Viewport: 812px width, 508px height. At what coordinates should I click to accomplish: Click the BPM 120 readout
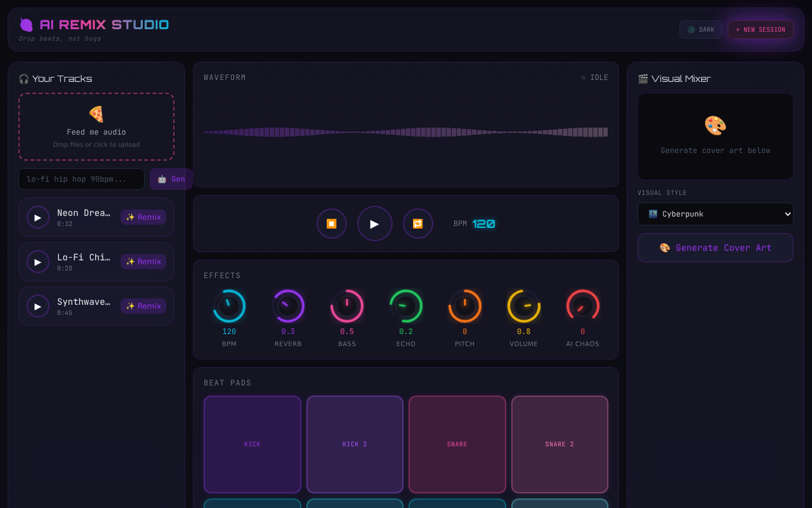tap(483, 224)
